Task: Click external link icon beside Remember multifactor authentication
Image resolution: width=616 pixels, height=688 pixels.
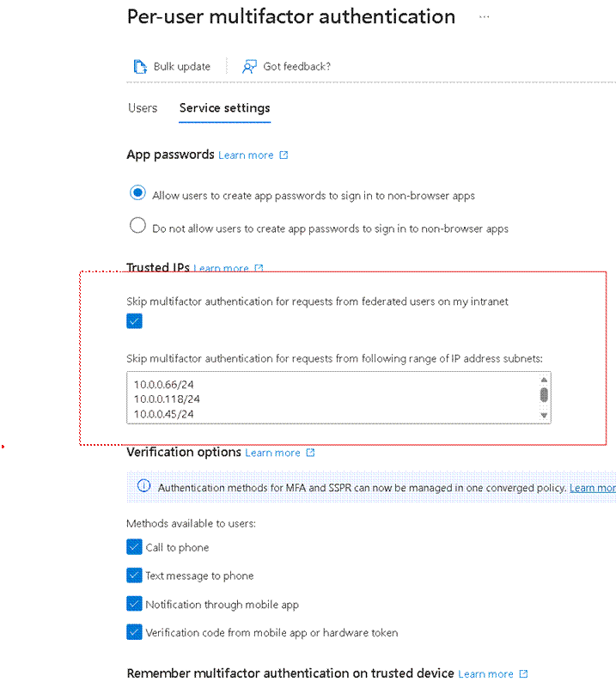Action: click(x=523, y=674)
